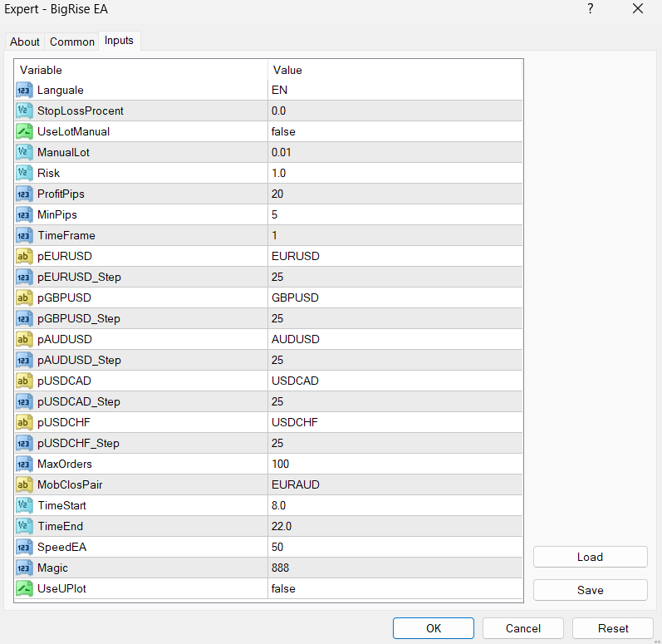Click the question mark help button

pos(591,9)
